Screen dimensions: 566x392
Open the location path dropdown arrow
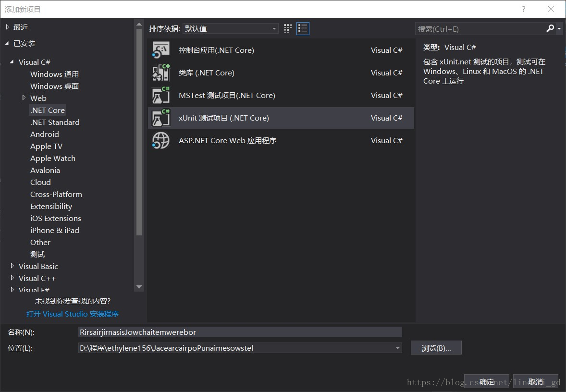(x=397, y=348)
